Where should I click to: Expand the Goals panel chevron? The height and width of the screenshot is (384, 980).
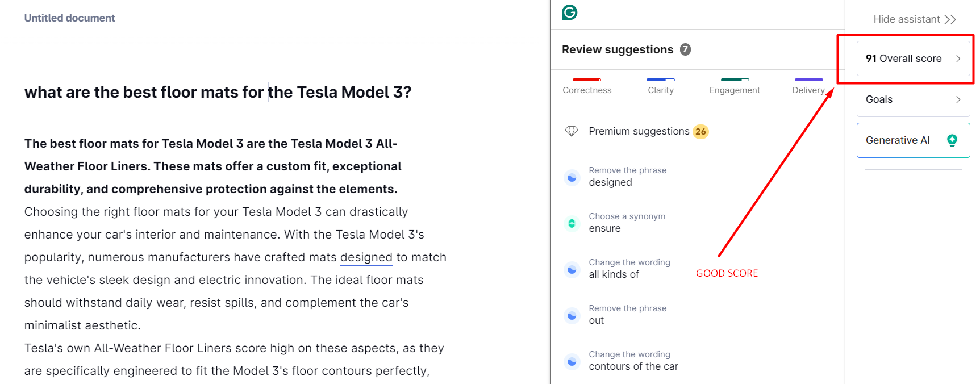(x=958, y=99)
